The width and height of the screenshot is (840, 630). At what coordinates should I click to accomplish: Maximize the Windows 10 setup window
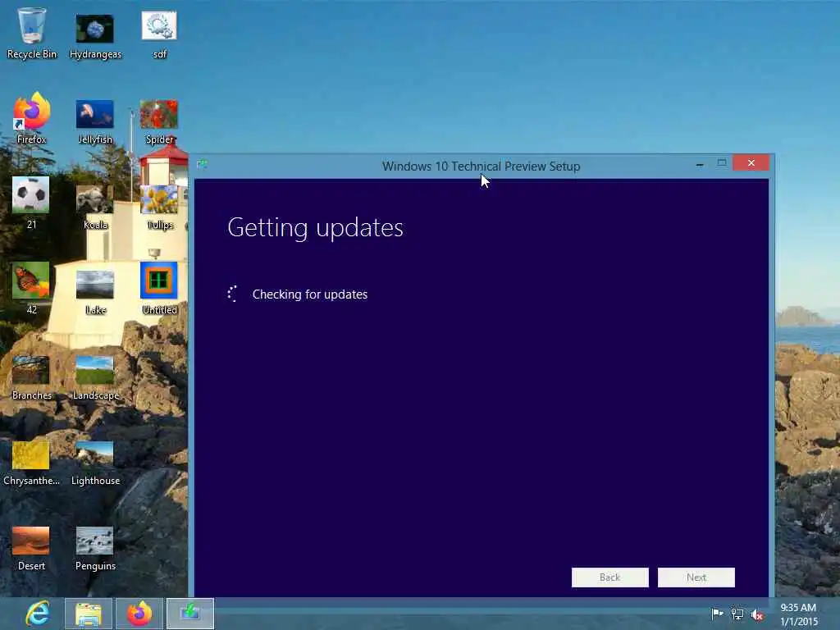[x=722, y=163]
